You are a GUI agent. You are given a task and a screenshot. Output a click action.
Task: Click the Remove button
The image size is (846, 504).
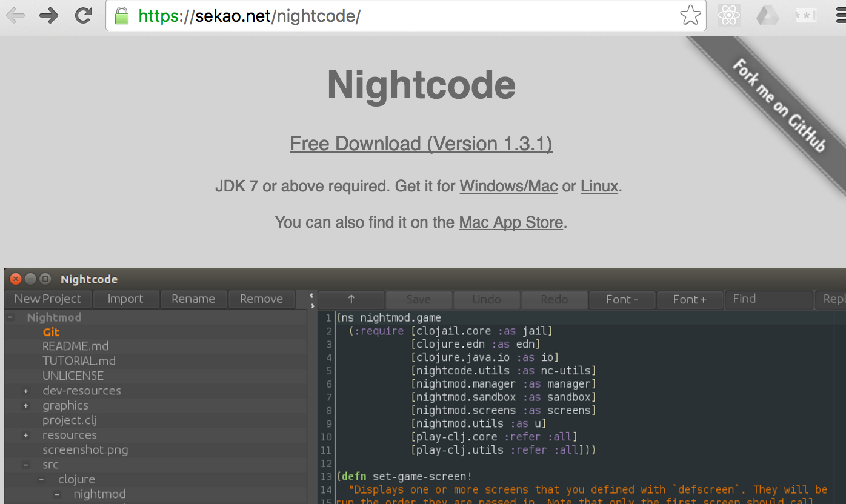pos(261,299)
